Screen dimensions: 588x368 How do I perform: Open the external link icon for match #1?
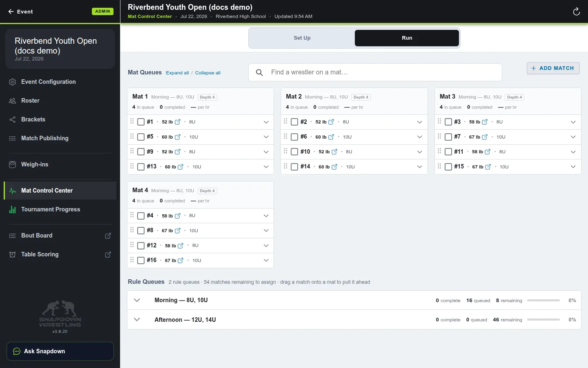pos(178,122)
